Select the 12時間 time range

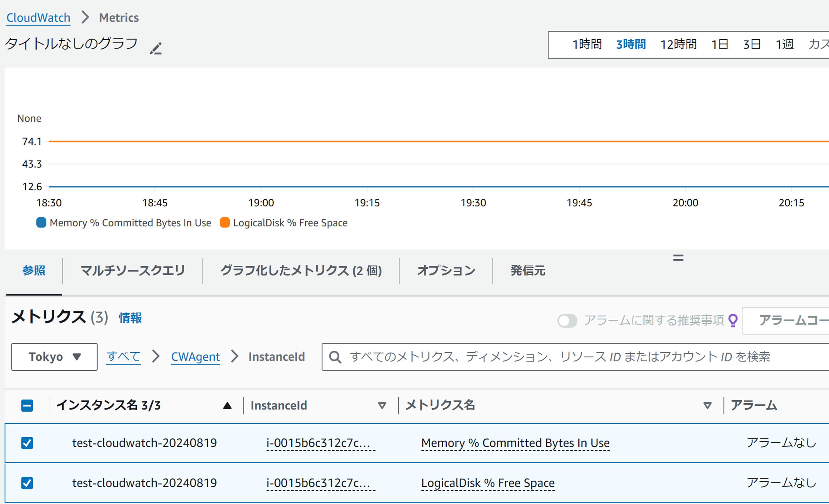tap(678, 44)
